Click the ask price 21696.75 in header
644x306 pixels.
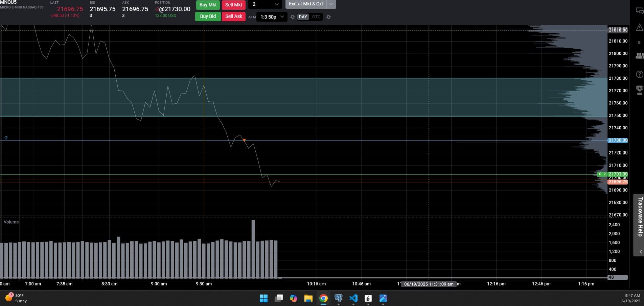click(x=135, y=9)
